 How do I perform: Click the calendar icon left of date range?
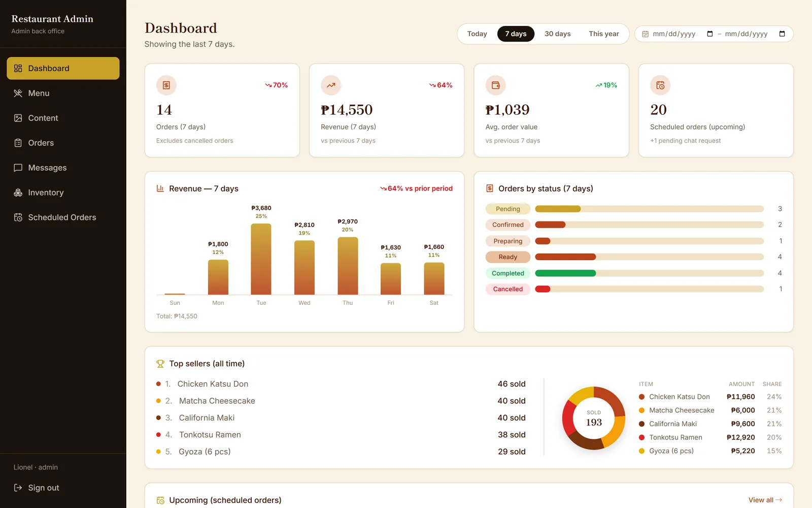click(646, 34)
